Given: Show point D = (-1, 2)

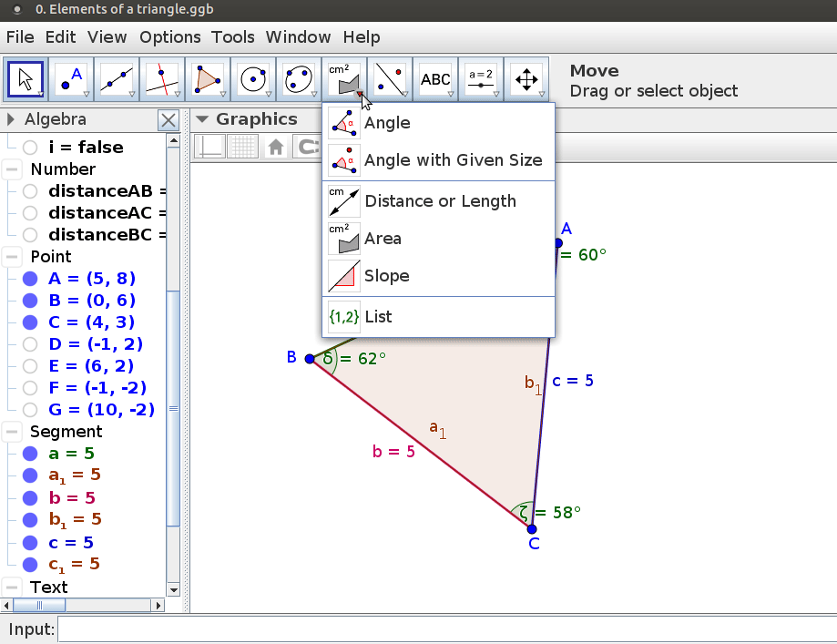Looking at the screenshot, I should pos(30,344).
